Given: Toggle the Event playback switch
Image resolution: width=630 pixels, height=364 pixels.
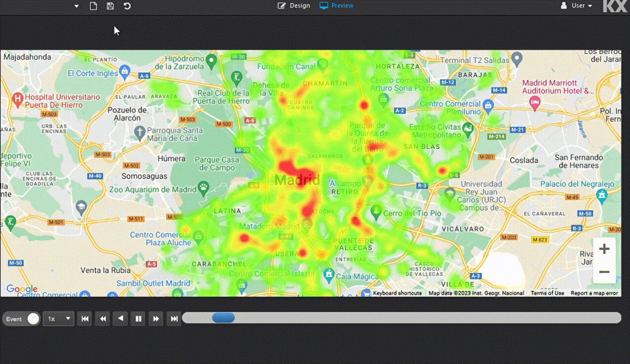Looking at the screenshot, I should 21,319.
